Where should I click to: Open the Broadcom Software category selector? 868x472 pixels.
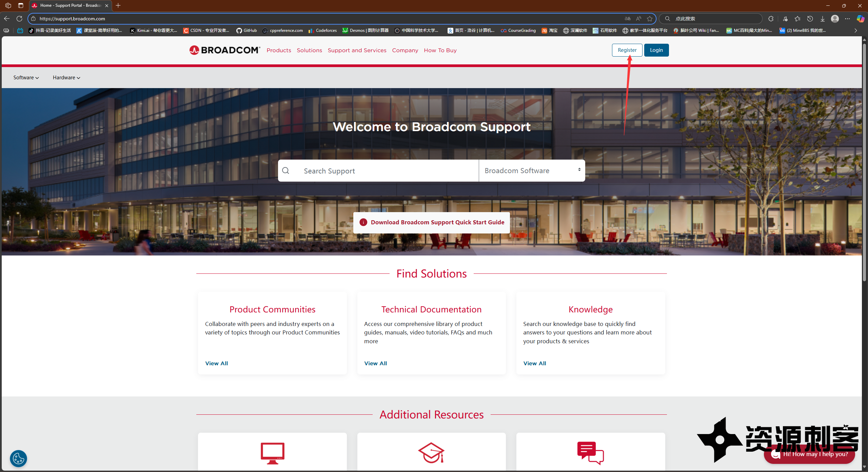(x=532, y=171)
